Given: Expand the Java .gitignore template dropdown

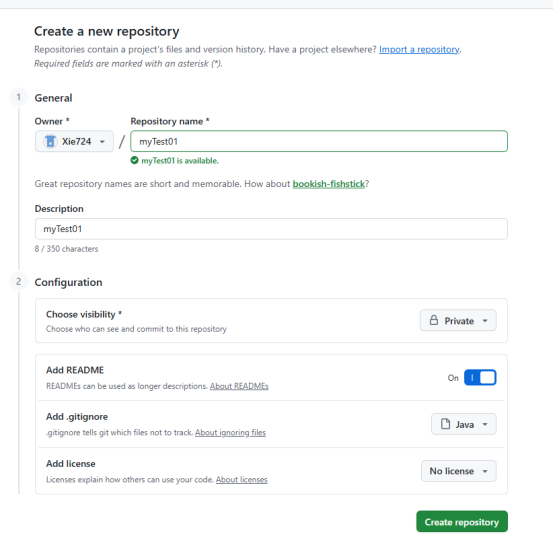Looking at the screenshot, I should coord(464,424).
